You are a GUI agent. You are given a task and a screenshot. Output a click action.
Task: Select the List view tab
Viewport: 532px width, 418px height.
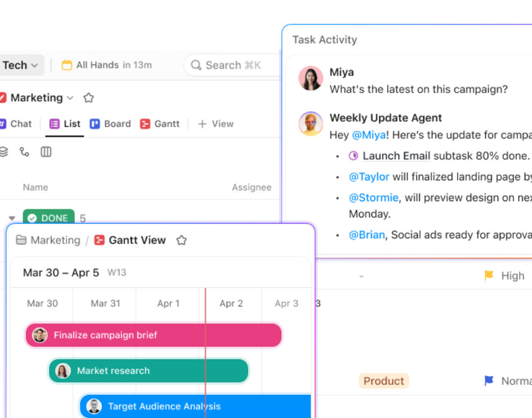click(x=65, y=124)
